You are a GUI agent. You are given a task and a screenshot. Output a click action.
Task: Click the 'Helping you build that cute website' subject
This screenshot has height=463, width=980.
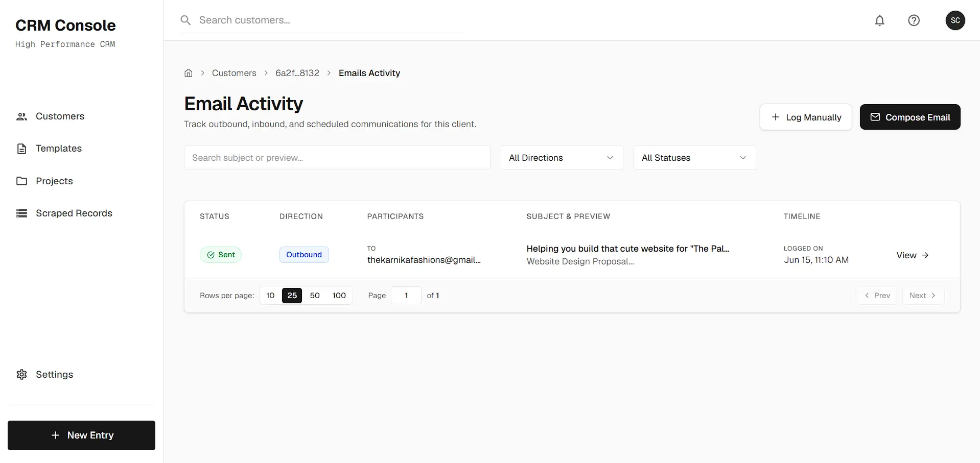click(x=628, y=249)
